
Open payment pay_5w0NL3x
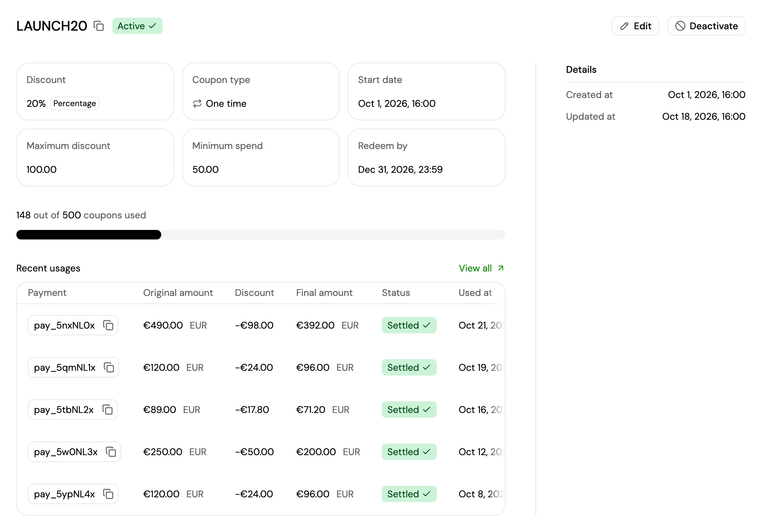click(66, 452)
